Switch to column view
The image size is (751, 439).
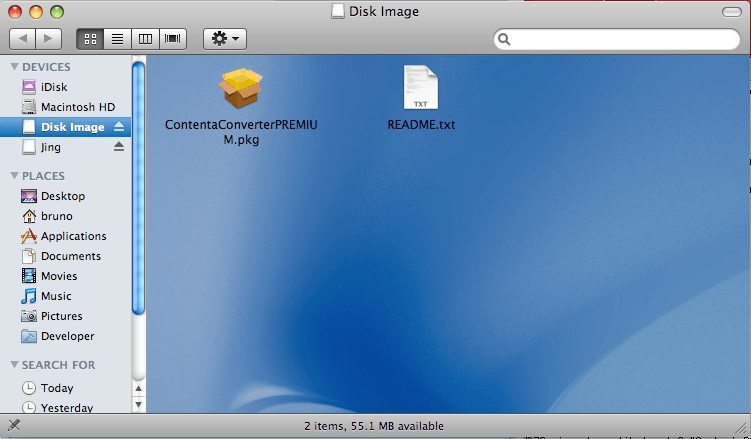pos(145,39)
